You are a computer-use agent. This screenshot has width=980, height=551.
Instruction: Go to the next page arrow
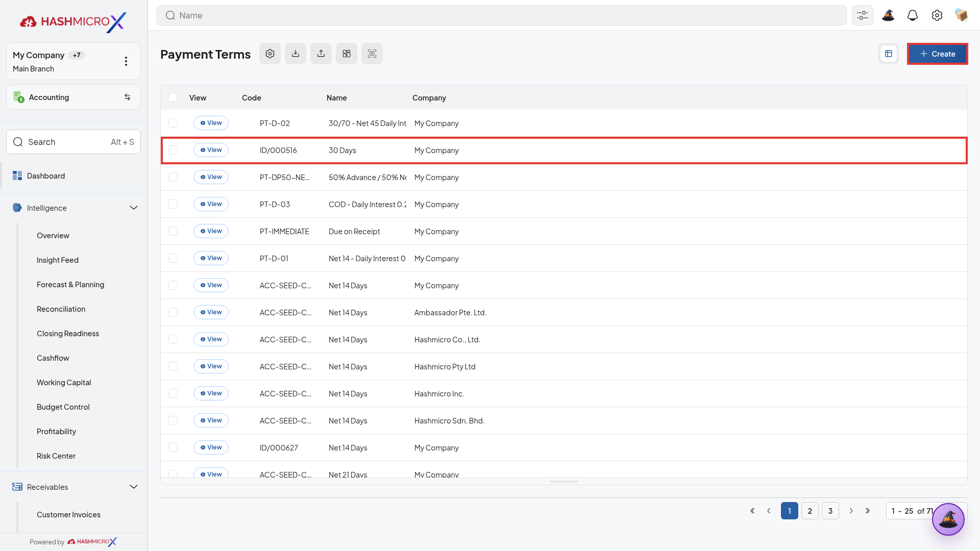pos(851,511)
